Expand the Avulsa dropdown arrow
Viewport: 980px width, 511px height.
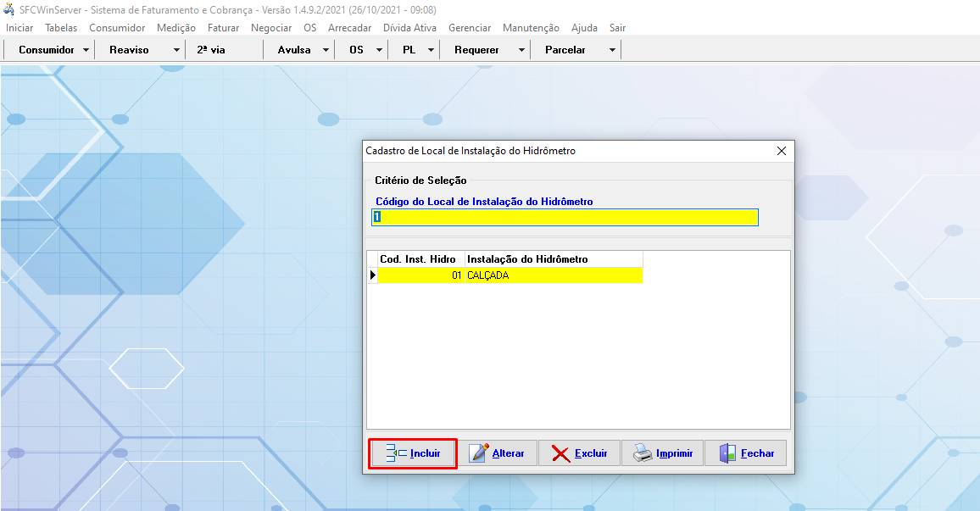tap(326, 50)
